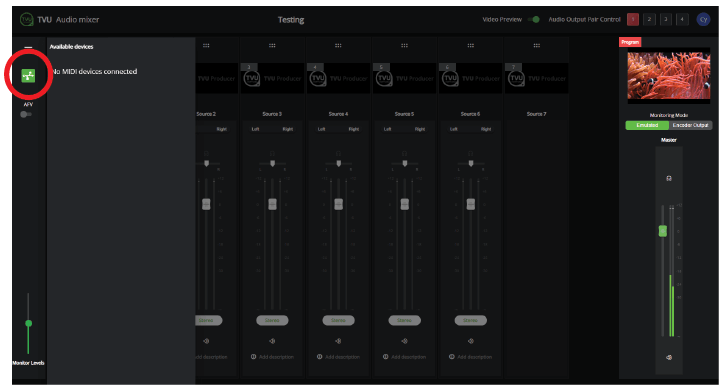Switch monitoring mode to Encoder Output
This screenshot has width=721, height=388.
point(690,125)
